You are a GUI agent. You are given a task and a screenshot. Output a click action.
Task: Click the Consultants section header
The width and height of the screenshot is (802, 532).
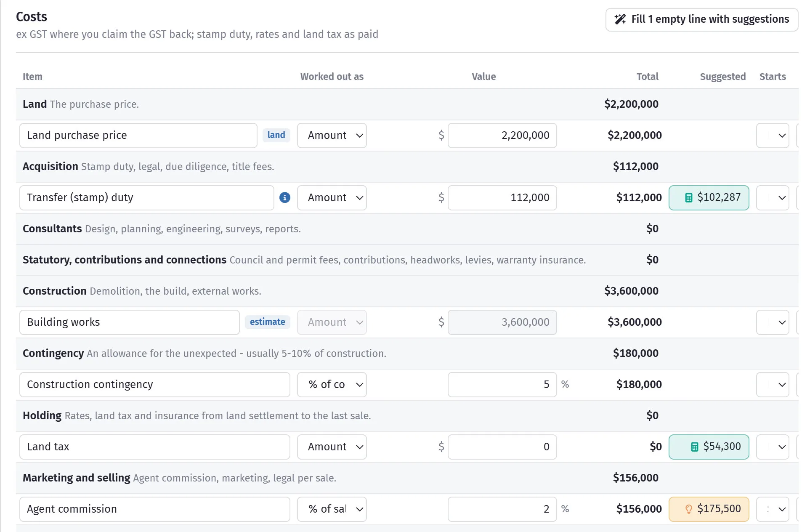click(x=407, y=229)
